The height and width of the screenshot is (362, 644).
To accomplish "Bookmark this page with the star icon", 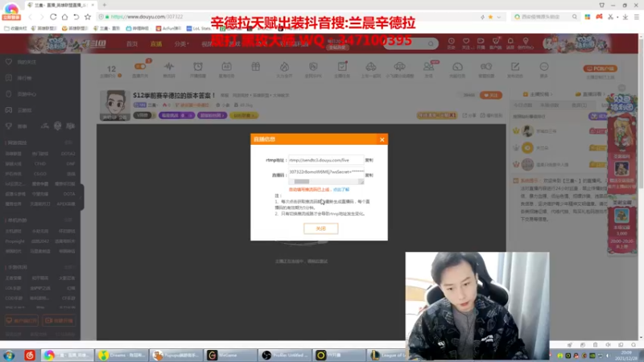I will pyautogui.click(x=88, y=17).
